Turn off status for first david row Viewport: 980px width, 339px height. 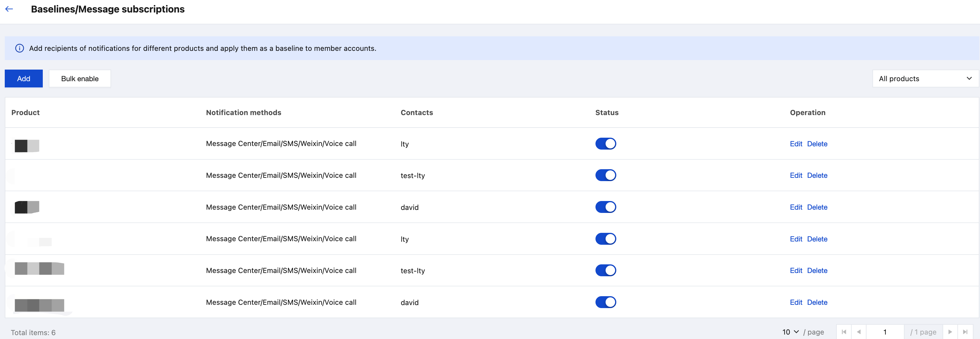(605, 207)
